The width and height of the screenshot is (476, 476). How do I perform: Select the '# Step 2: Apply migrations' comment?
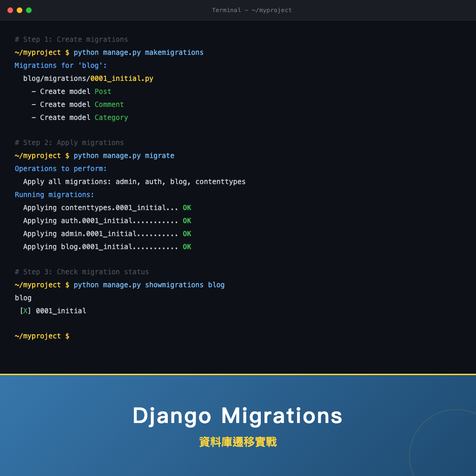pyautogui.click(x=69, y=143)
